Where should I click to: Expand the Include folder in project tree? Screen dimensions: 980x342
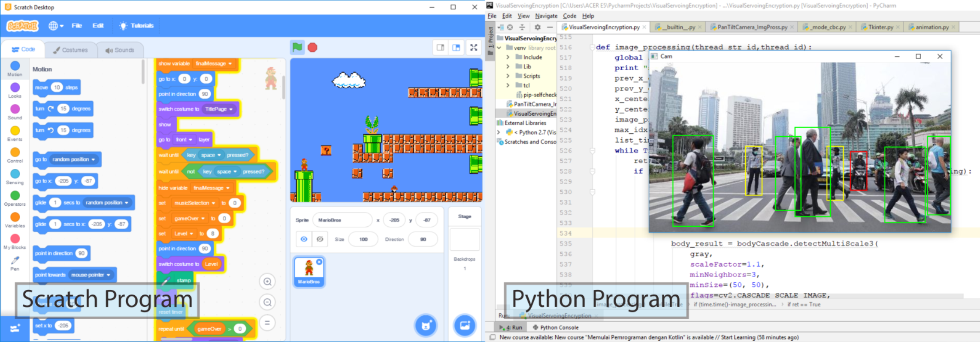point(508,57)
